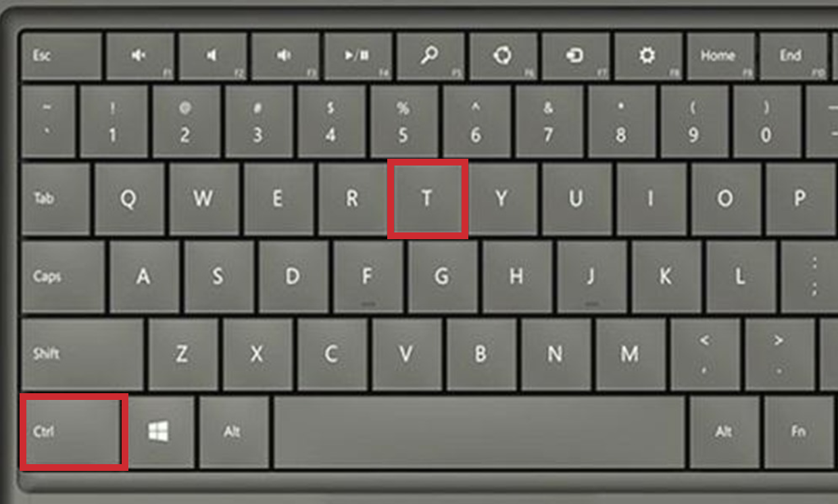Toggle the Caps lock key
Viewport: 838px width, 504px height.
(x=63, y=277)
